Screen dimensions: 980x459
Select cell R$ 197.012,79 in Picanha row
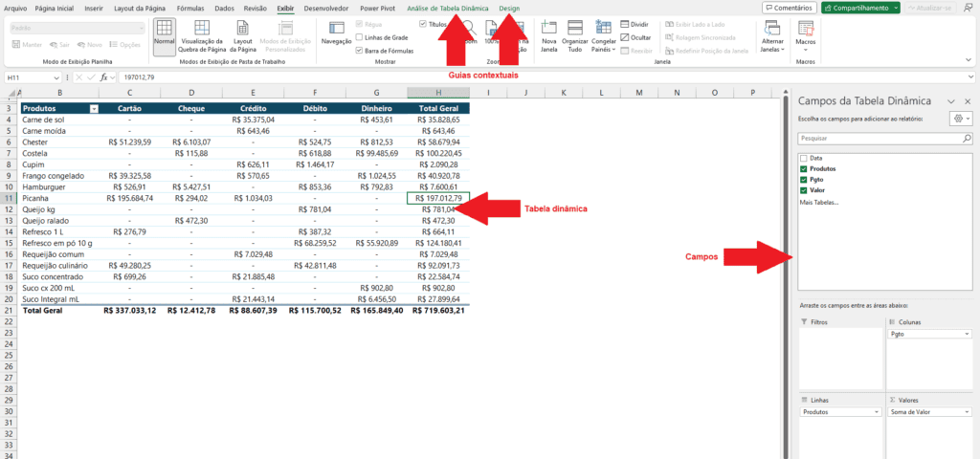click(438, 198)
